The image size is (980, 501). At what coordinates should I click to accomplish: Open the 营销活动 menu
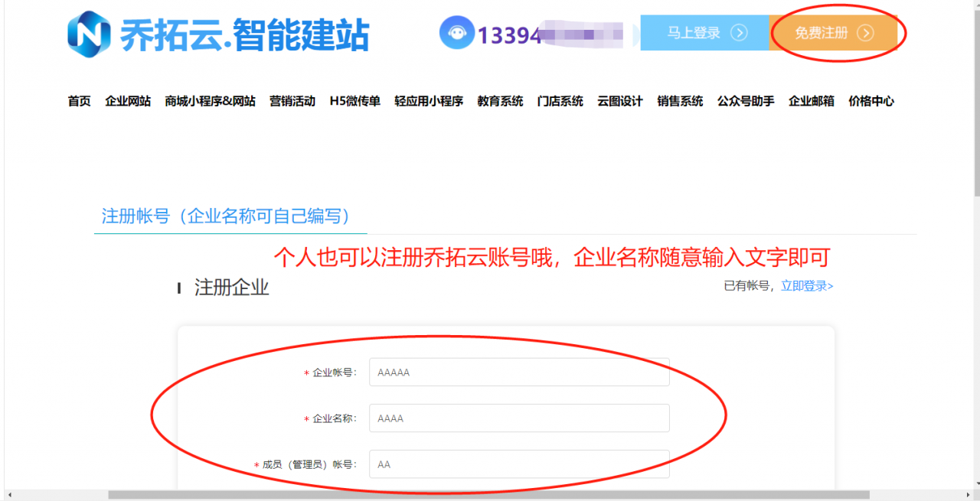pyautogui.click(x=292, y=100)
